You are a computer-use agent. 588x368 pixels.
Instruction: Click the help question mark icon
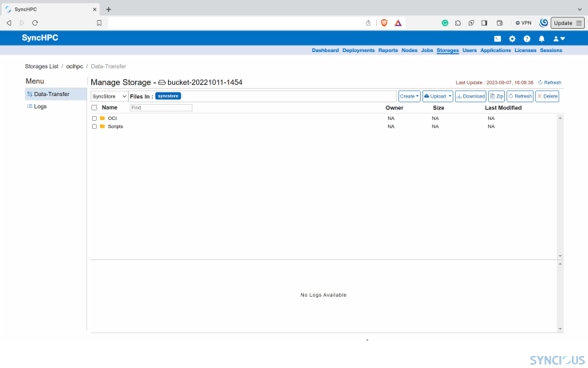point(527,38)
